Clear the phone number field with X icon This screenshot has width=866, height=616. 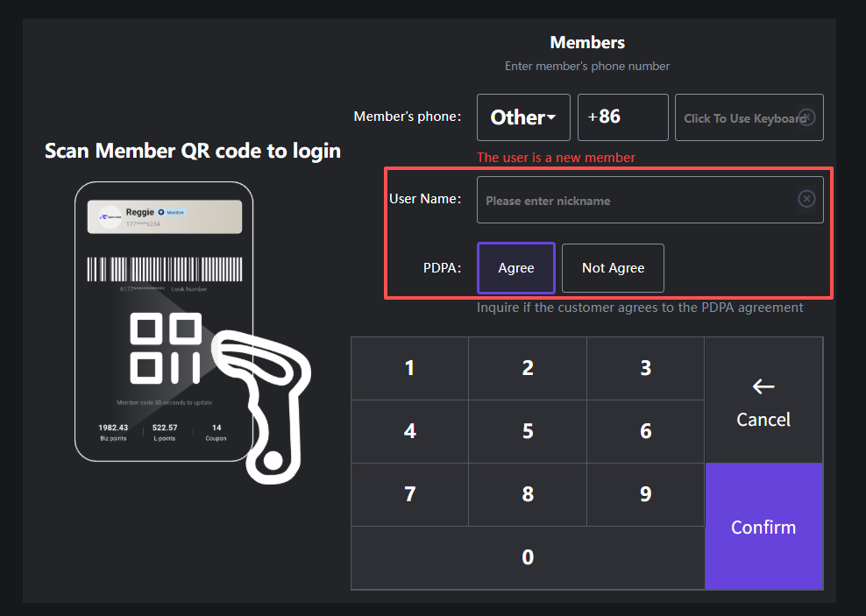click(x=806, y=117)
